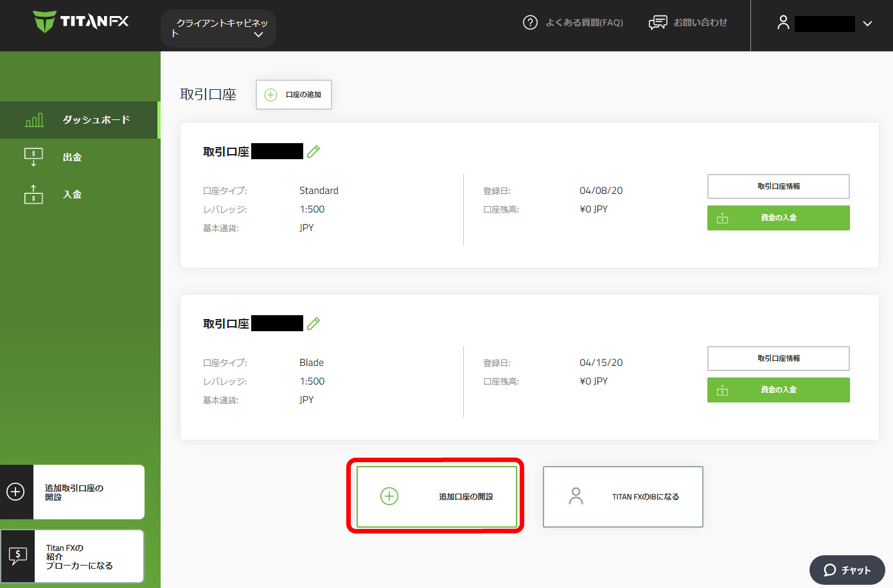Open the チャット chat widget
The height and width of the screenshot is (588, 893).
coord(847,570)
